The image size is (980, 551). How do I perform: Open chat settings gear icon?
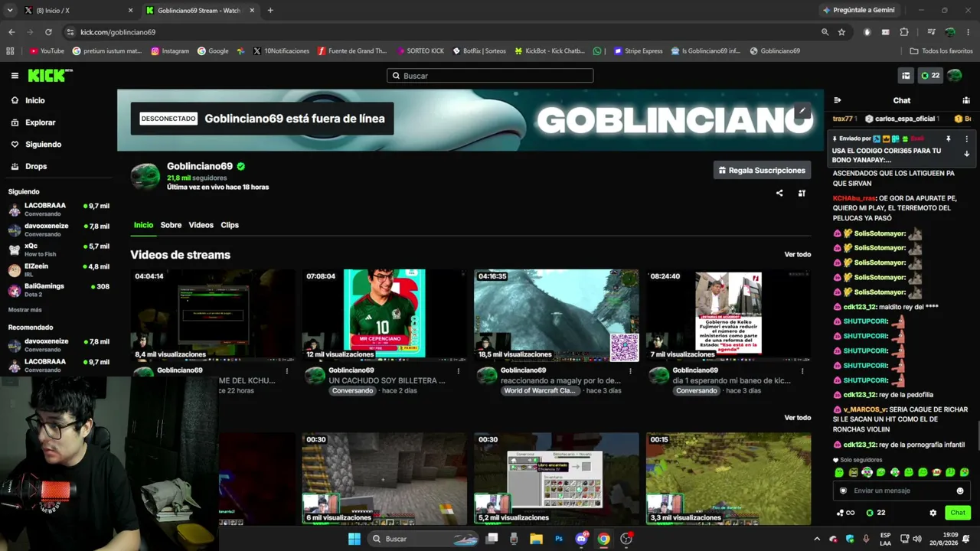coord(933,513)
